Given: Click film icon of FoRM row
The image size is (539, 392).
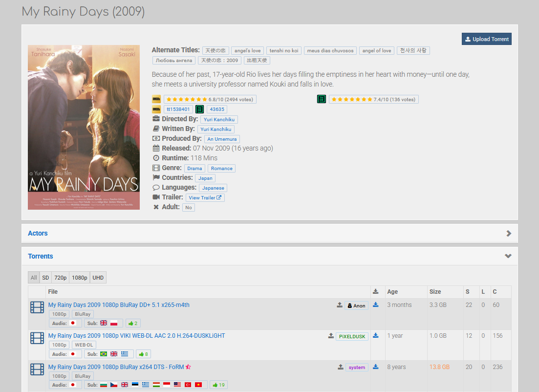Looking at the screenshot, I should coord(37,370).
